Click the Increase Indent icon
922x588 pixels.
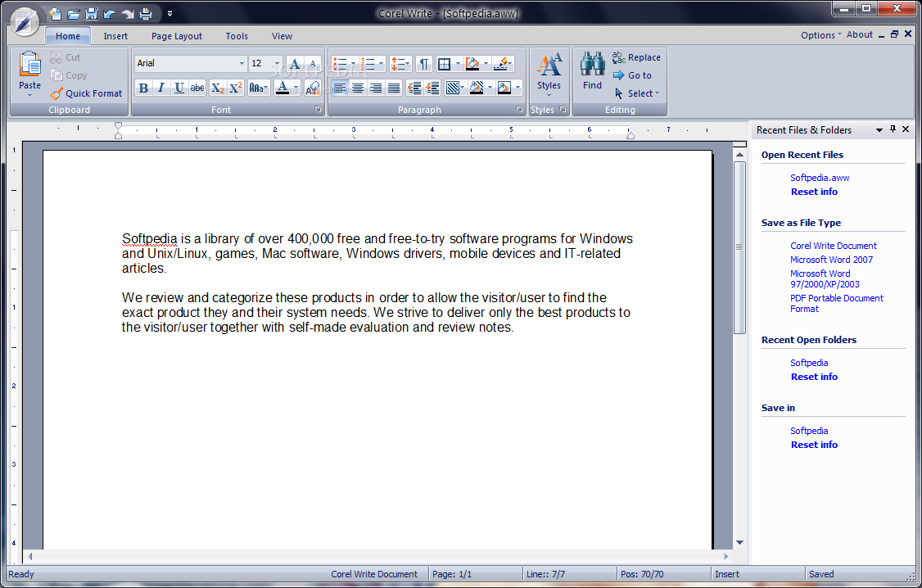click(432, 88)
